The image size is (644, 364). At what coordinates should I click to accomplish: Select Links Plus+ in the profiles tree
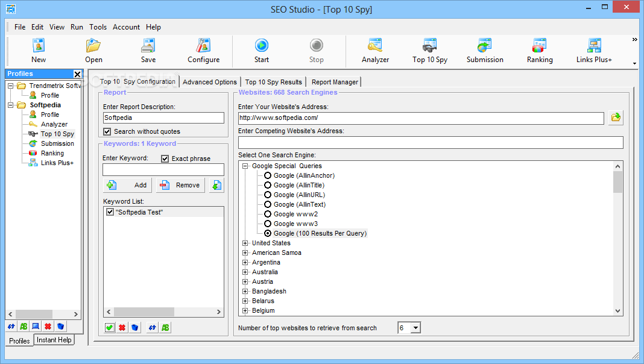57,163
